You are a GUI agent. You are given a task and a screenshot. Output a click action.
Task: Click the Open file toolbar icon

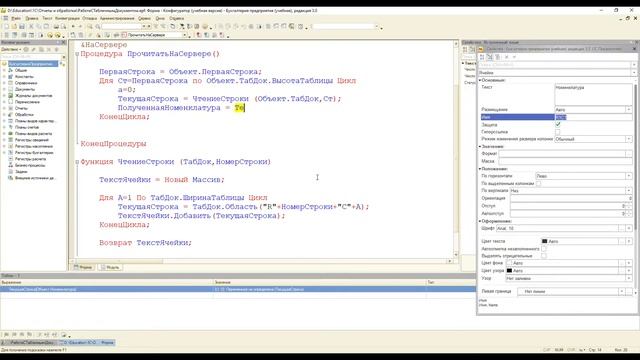coord(14,27)
